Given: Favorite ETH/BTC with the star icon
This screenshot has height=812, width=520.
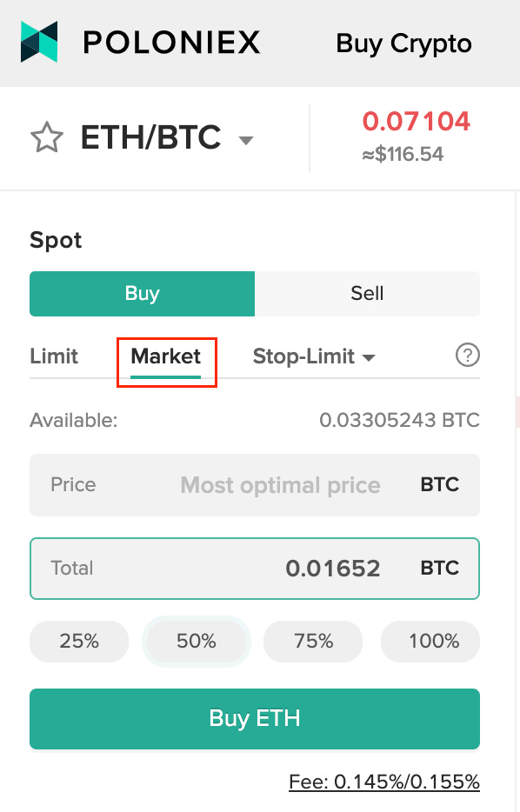Looking at the screenshot, I should [47, 137].
